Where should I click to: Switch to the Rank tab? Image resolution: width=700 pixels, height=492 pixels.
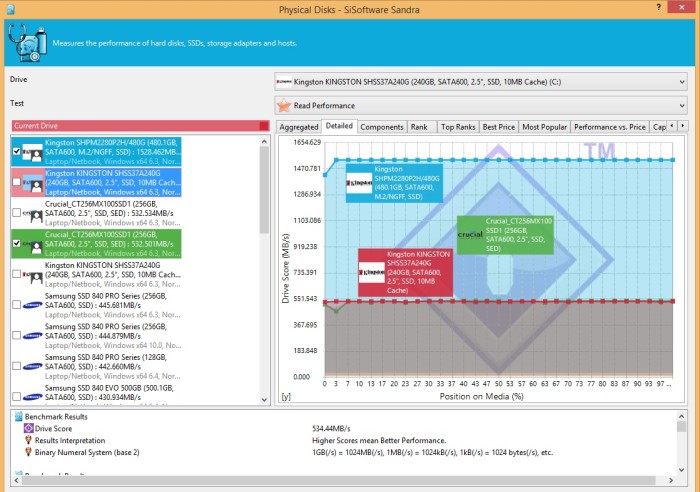(x=419, y=127)
